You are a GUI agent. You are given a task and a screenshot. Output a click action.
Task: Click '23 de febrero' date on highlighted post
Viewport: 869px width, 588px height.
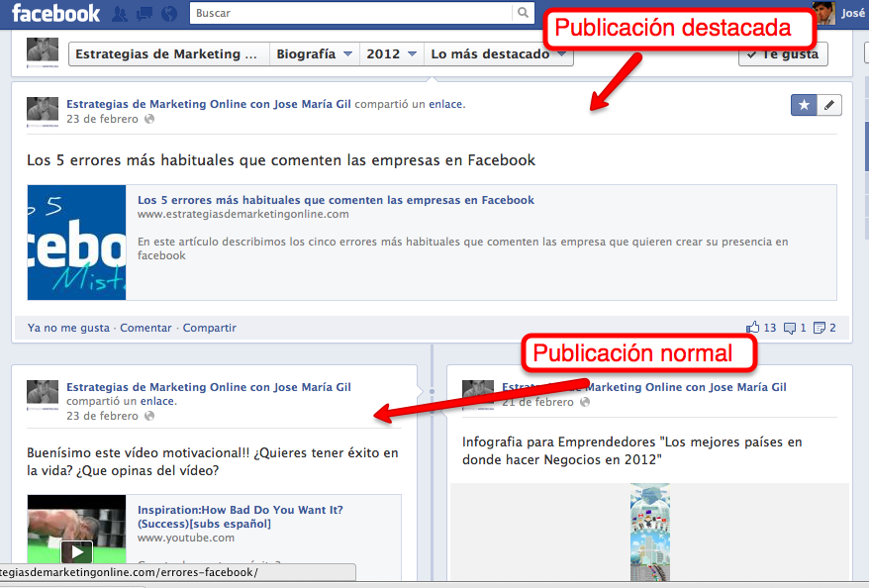(x=103, y=119)
